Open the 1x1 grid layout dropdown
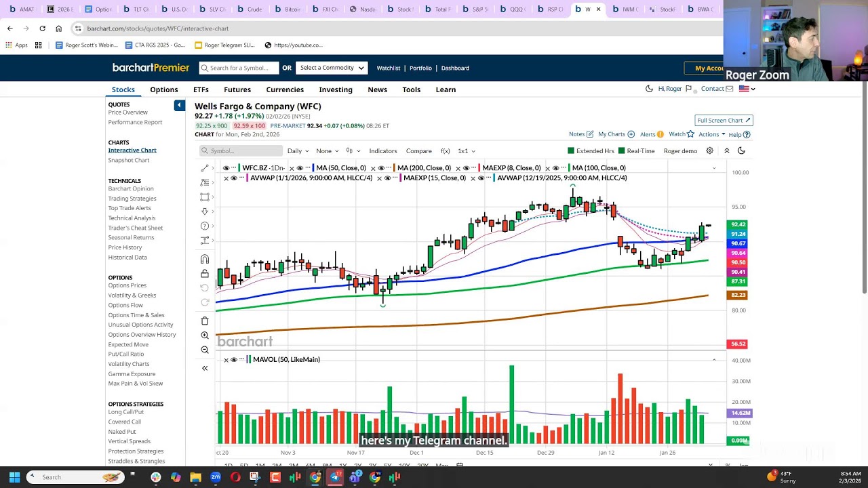868x488 pixels. (x=467, y=151)
